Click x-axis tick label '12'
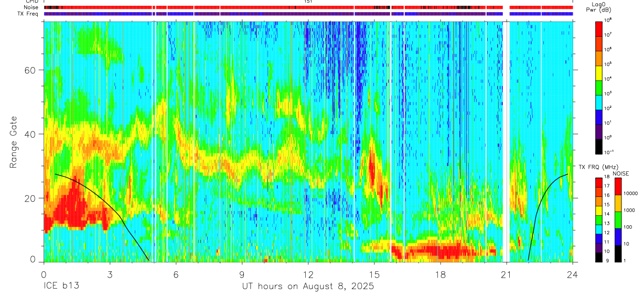 point(308,274)
